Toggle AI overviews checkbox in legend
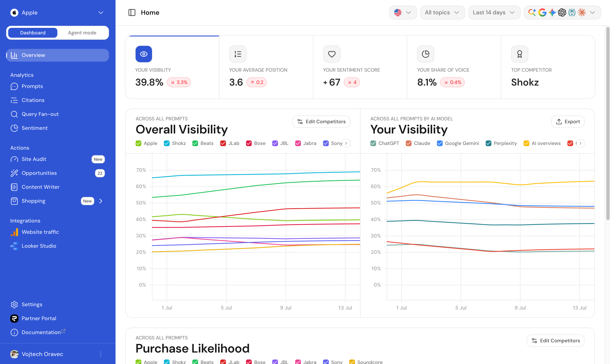The height and width of the screenshot is (364, 610). (x=526, y=143)
